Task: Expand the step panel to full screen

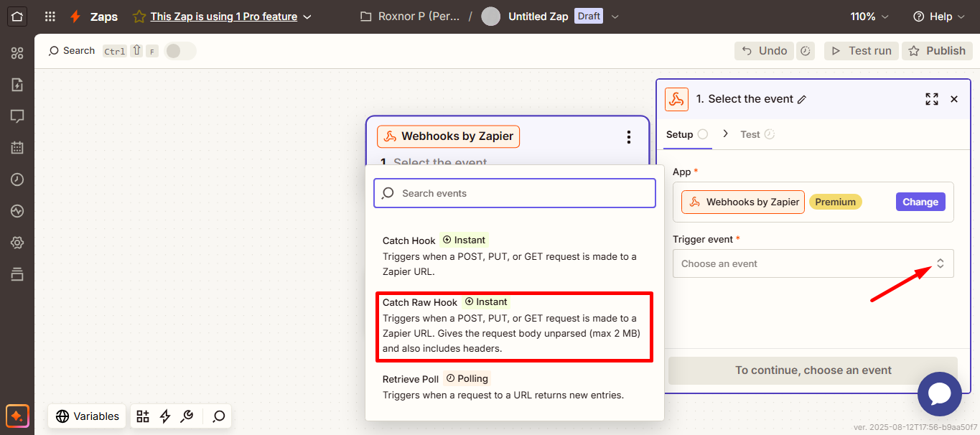Action: coord(932,99)
